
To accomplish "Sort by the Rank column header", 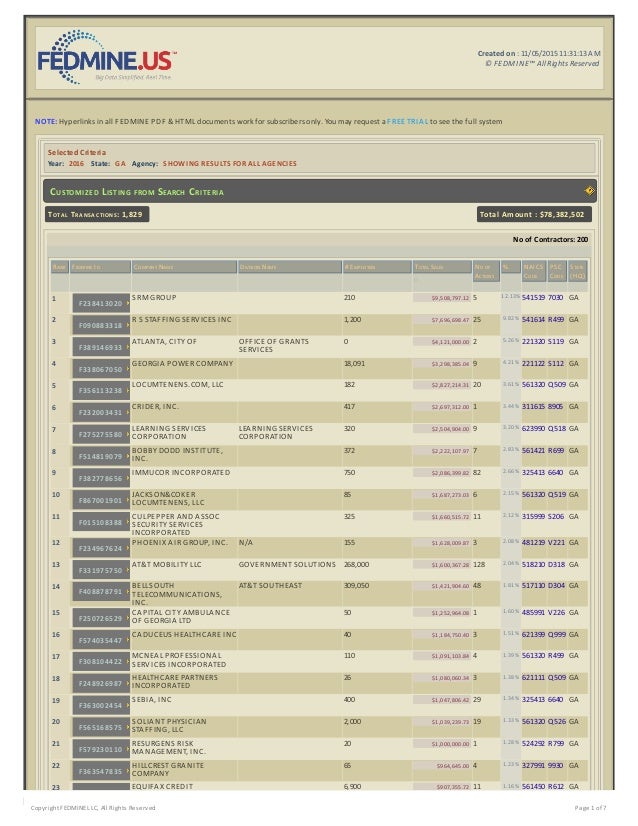I will coord(60,267).
